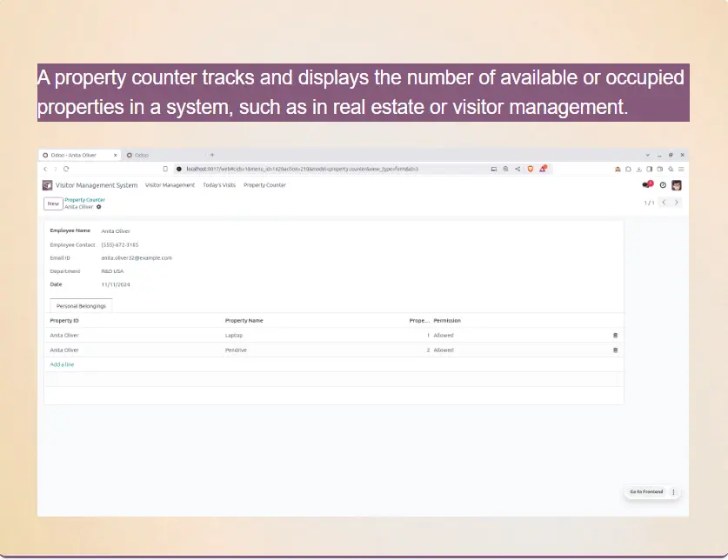This screenshot has width=728, height=560.
Task: Click the Add a line link
Action: (62, 364)
